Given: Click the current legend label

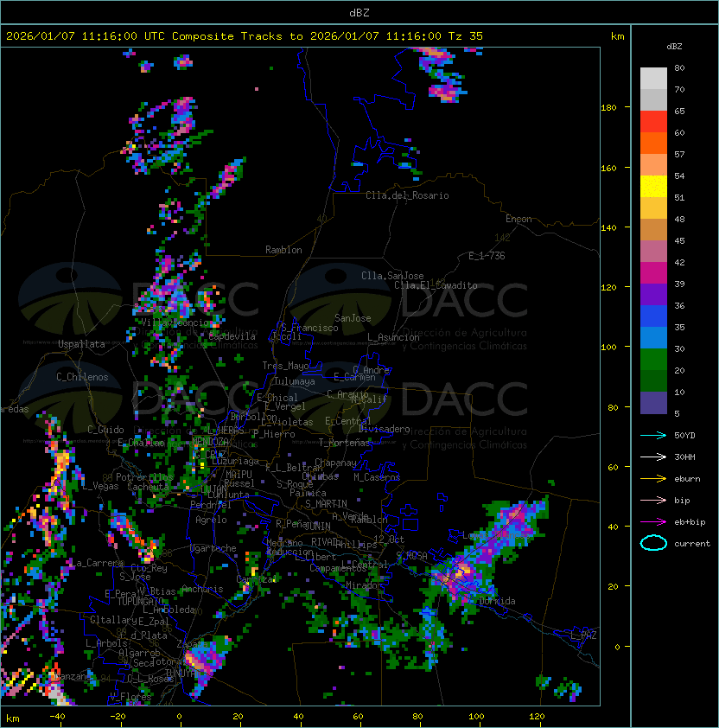Looking at the screenshot, I should click(x=692, y=544).
